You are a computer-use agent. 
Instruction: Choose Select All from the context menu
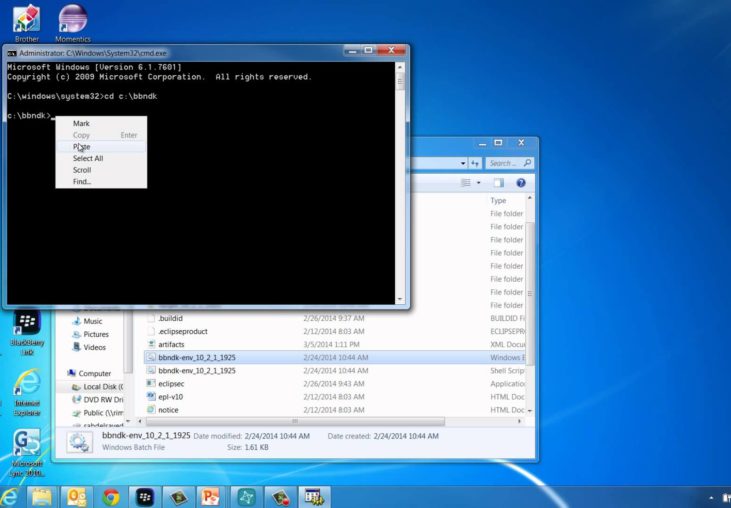88,159
